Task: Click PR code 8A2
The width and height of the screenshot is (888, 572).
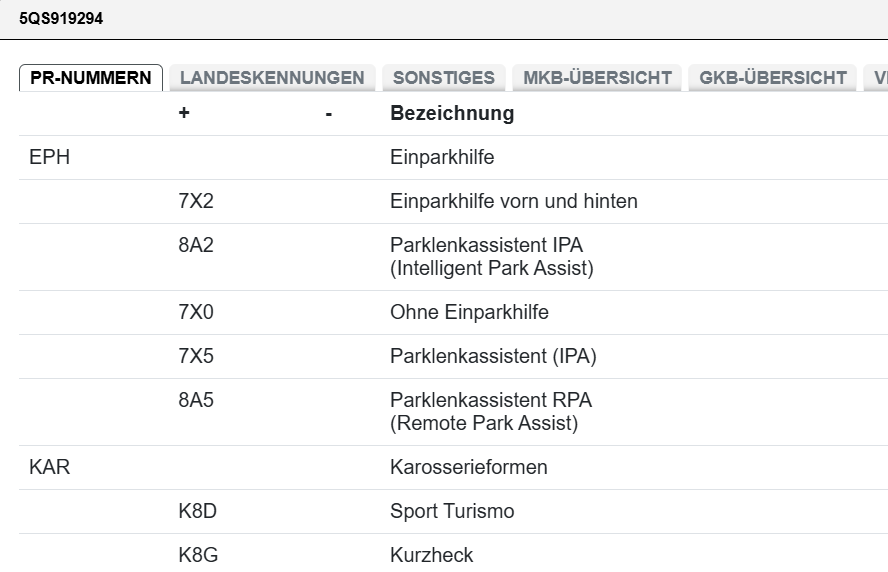Action: [196, 245]
